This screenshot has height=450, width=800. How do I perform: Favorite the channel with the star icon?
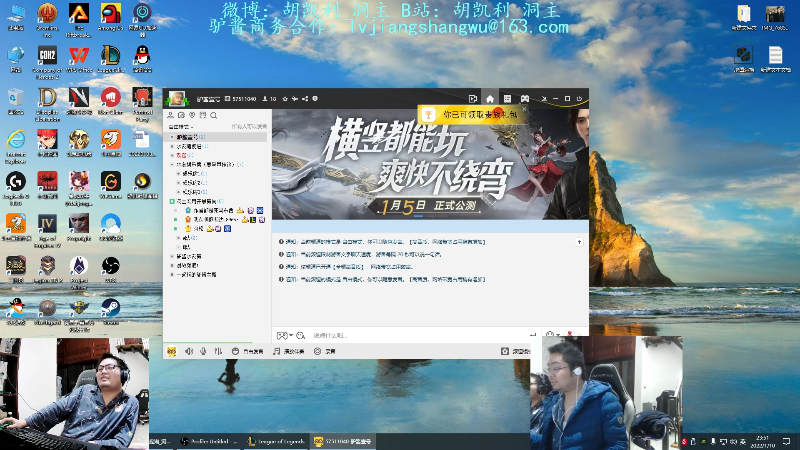(x=285, y=99)
